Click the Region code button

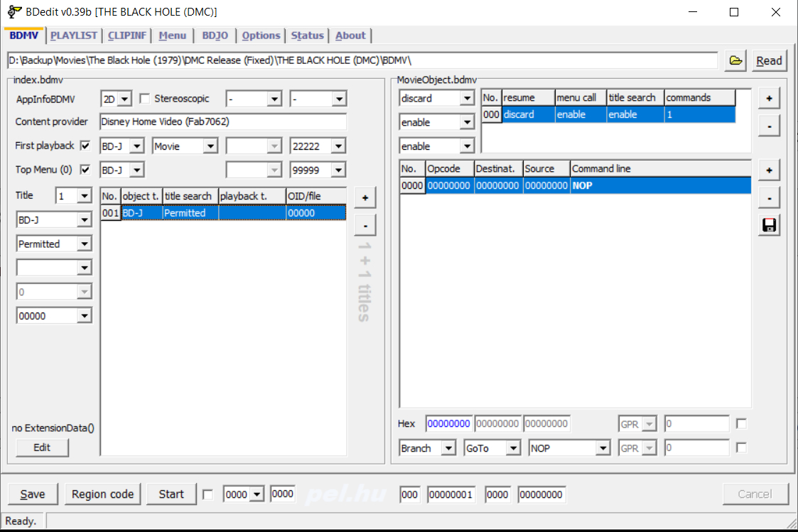102,494
